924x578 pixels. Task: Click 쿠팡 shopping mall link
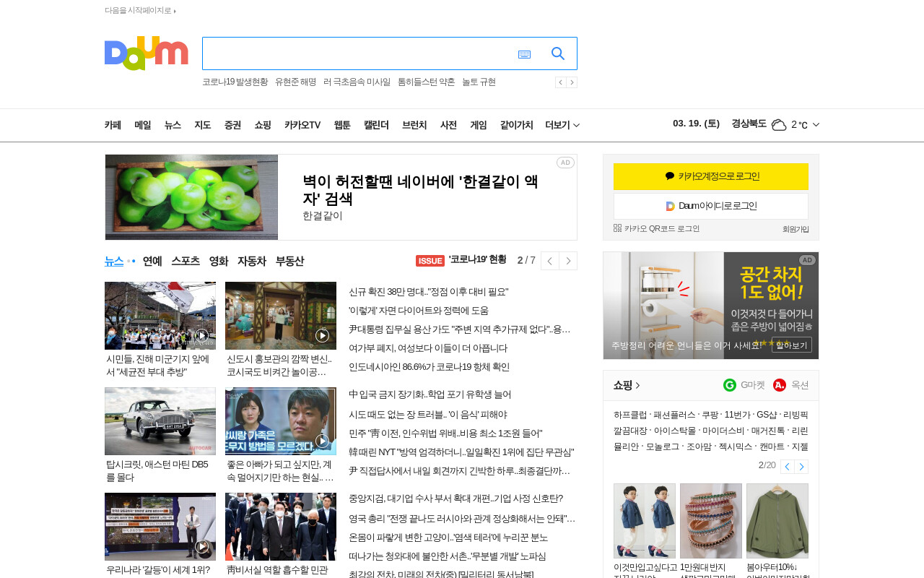710,415
